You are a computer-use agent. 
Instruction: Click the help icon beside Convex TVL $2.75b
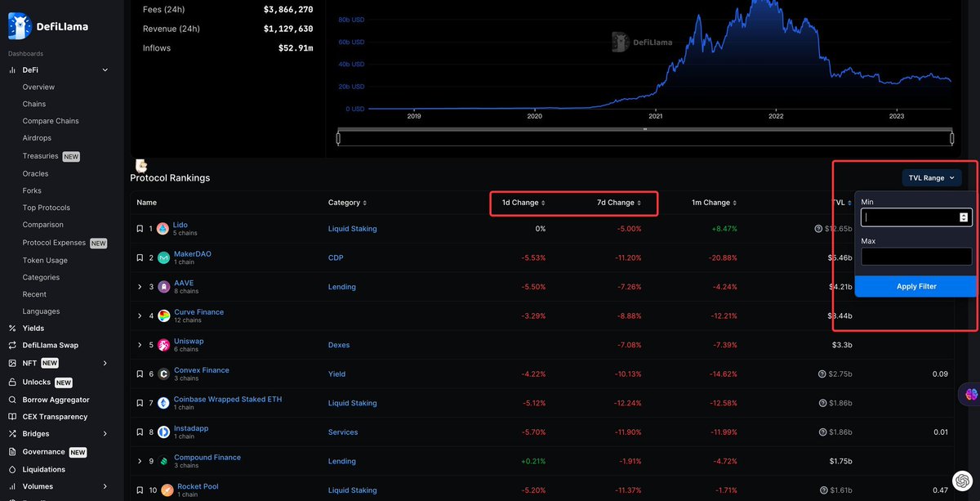(822, 374)
